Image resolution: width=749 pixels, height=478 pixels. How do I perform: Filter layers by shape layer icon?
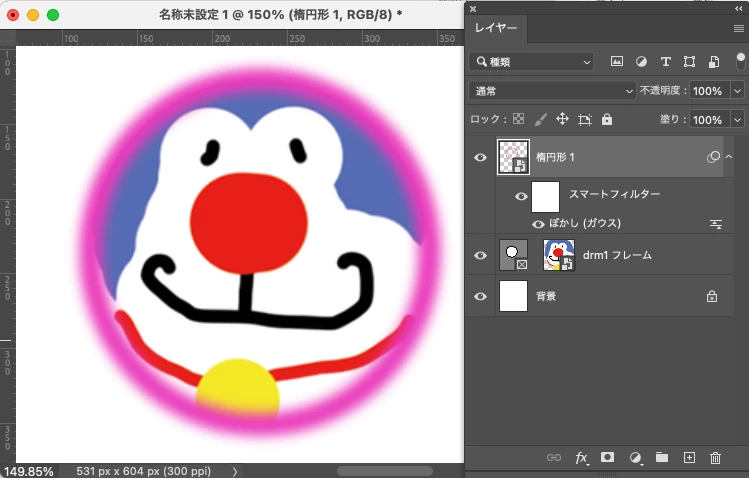pyautogui.click(x=689, y=61)
